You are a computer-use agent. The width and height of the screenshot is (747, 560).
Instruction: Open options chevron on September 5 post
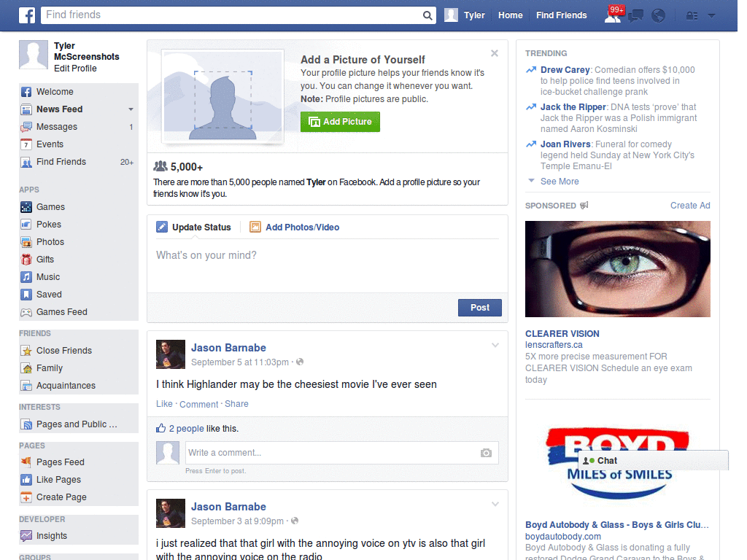[495, 345]
